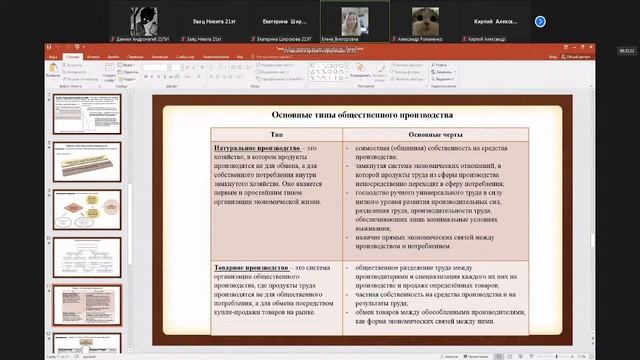Switch to the Вид tab
Viewport: 640px width, 360px height.
(x=240, y=57)
